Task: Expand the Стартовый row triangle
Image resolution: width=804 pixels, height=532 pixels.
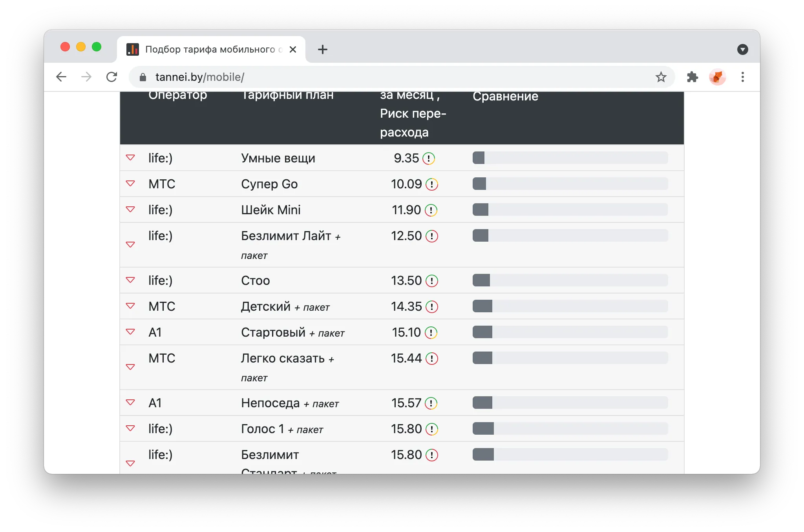Action: tap(130, 332)
